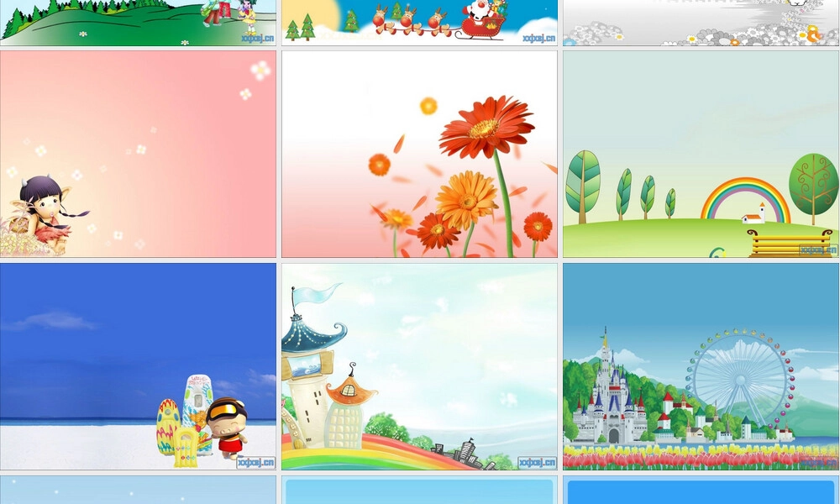Open the Santa sleigh with reindeer thumbnail

click(x=419, y=23)
